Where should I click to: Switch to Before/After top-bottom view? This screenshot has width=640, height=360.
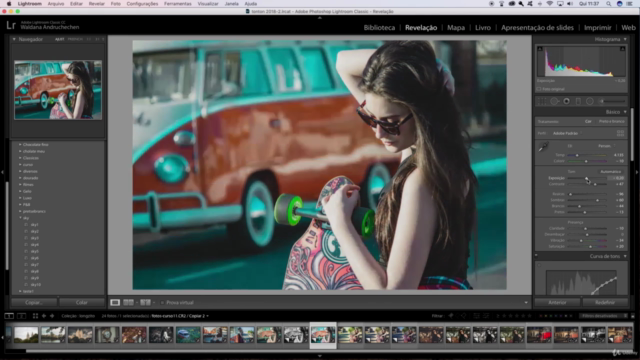145,302
